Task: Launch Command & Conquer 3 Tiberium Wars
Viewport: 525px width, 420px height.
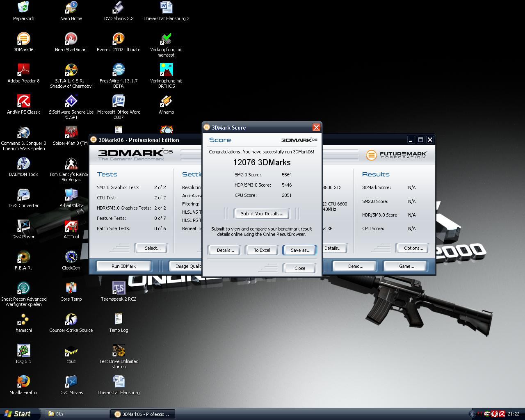Action: coord(23,132)
